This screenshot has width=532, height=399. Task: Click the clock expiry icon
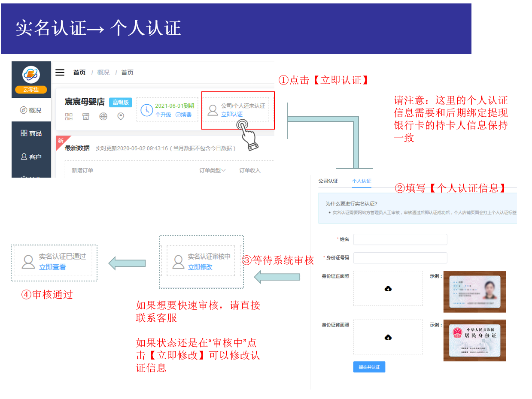(x=146, y=110)
